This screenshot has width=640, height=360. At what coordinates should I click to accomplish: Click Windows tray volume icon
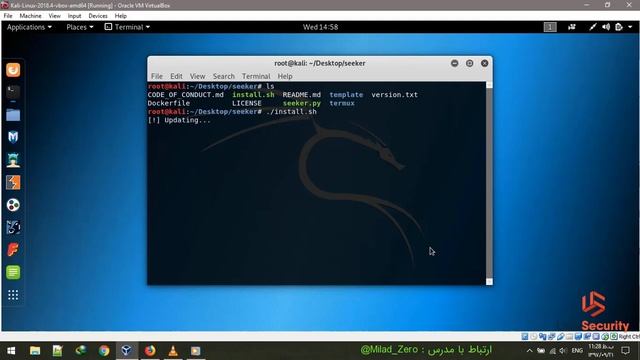point(563,351)
